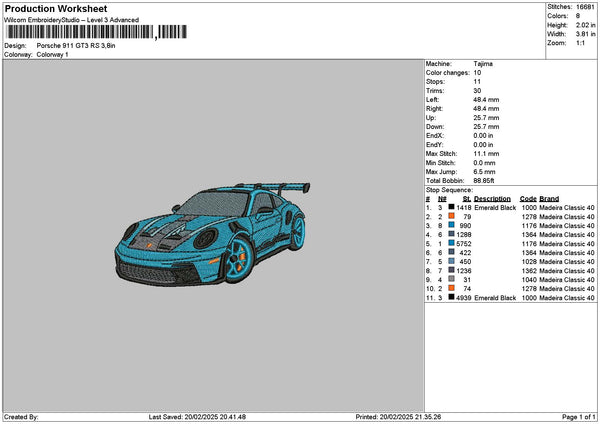
Task: Click the Machine value Tajima
Action: (x=483, y=63)
